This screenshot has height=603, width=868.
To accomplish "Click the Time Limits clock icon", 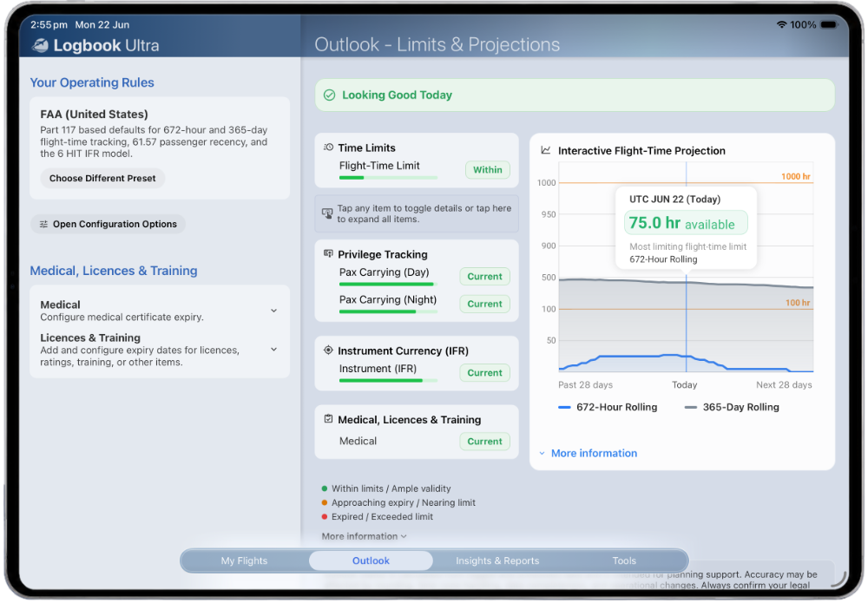I will point(328,147).
